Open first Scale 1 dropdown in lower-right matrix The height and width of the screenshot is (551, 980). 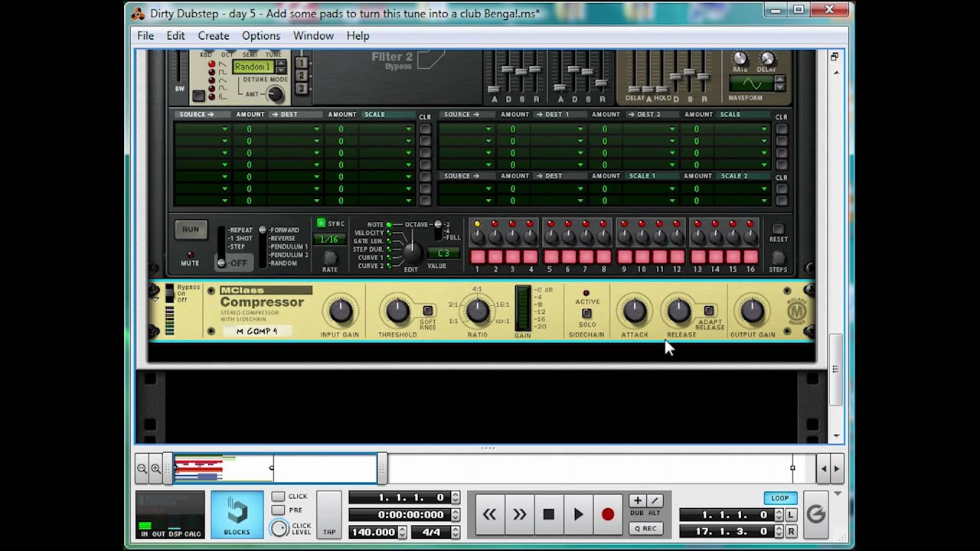(651, 189)
